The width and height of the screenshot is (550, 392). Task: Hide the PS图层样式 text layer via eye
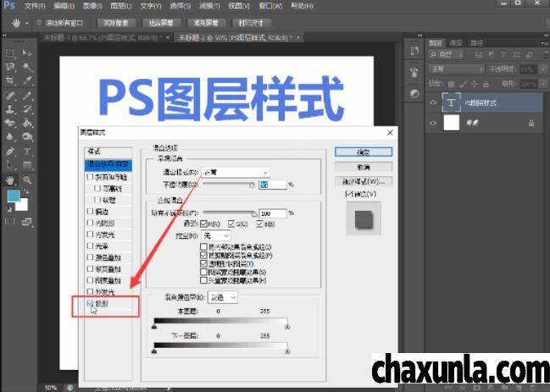pyautogui.click(x=433, y=102)
